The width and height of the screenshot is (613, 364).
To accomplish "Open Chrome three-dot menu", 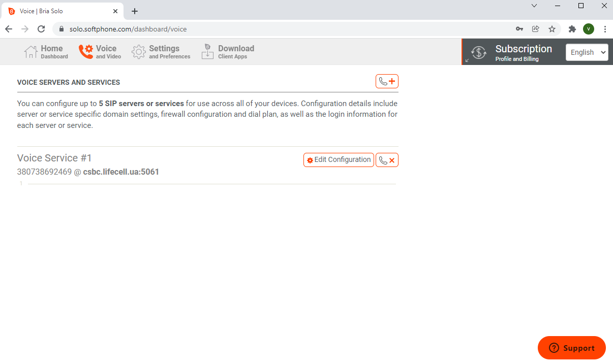I will pyautogui.click(x=605, y=29).
